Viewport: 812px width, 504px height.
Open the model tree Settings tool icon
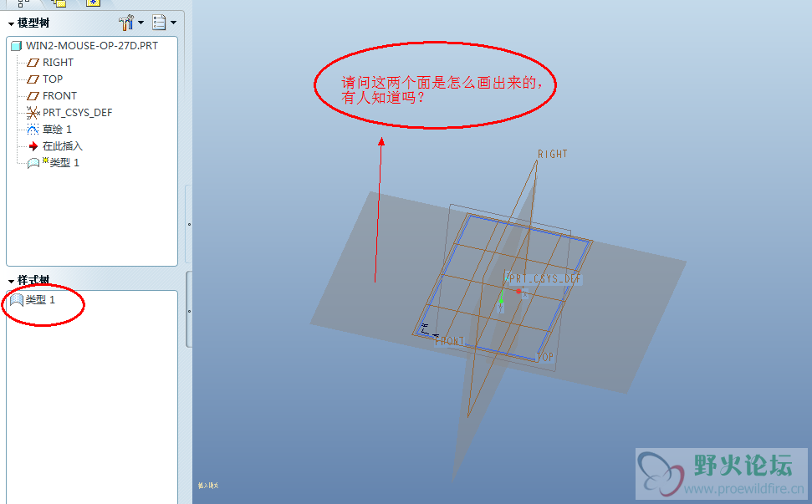[x=125, y=23]
